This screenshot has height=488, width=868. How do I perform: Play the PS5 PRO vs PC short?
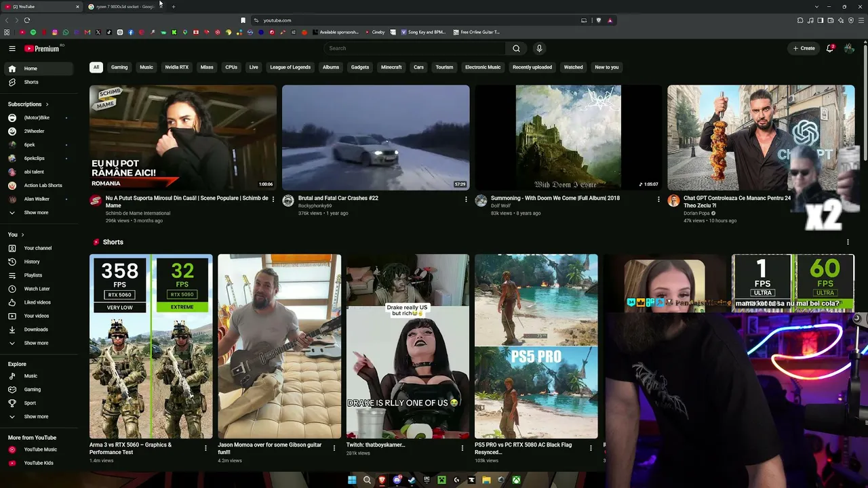(536, 346)
